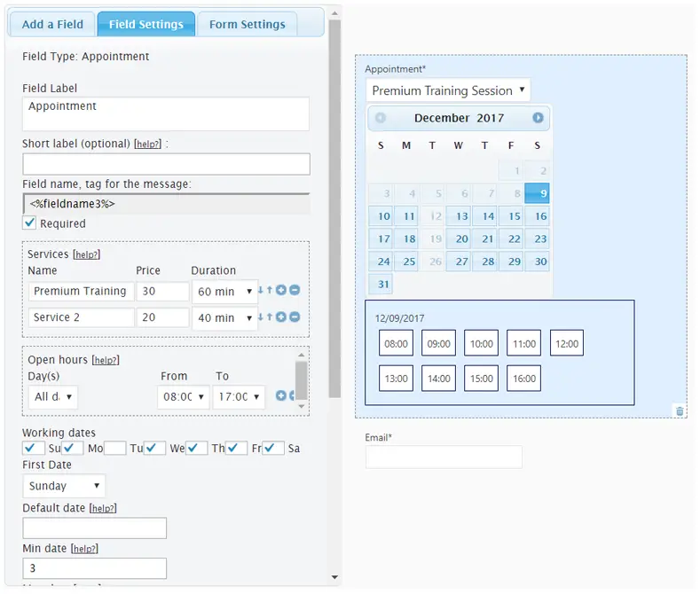The height and width of the screenshot is (594, 700).
Task: Open the Add a Field tab
Action: click(52, 24)
